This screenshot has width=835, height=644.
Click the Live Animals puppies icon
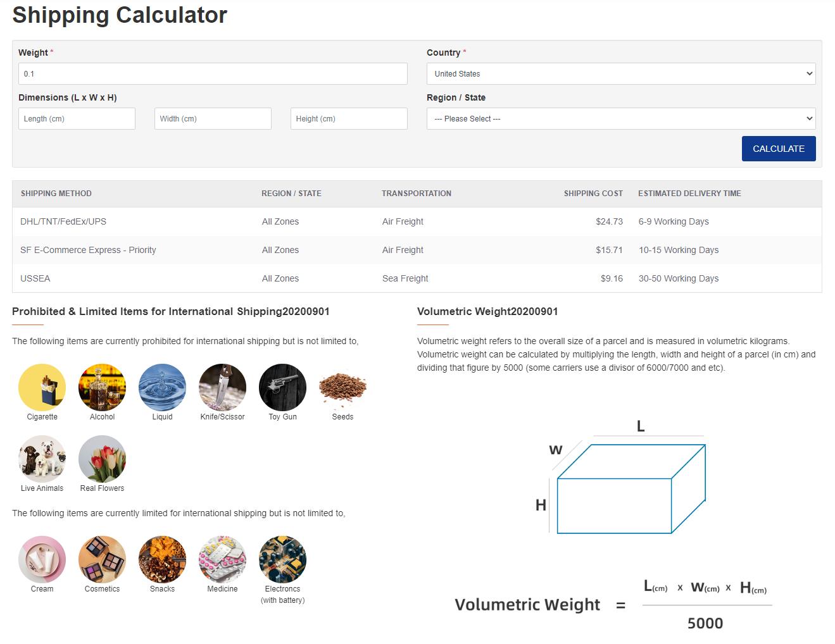[42, 459]
